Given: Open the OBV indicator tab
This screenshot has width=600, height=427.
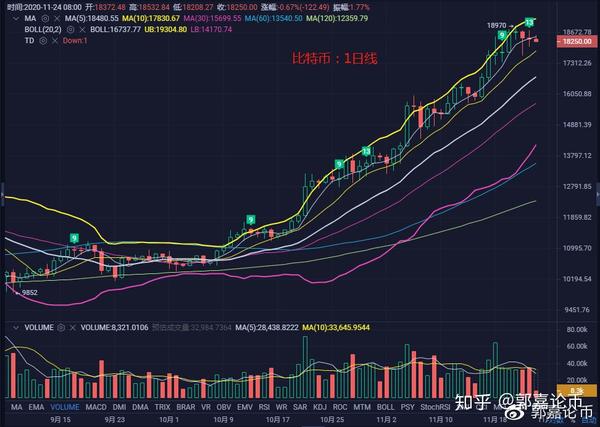Looking at the screenshot, I should (x=224, y=407).
